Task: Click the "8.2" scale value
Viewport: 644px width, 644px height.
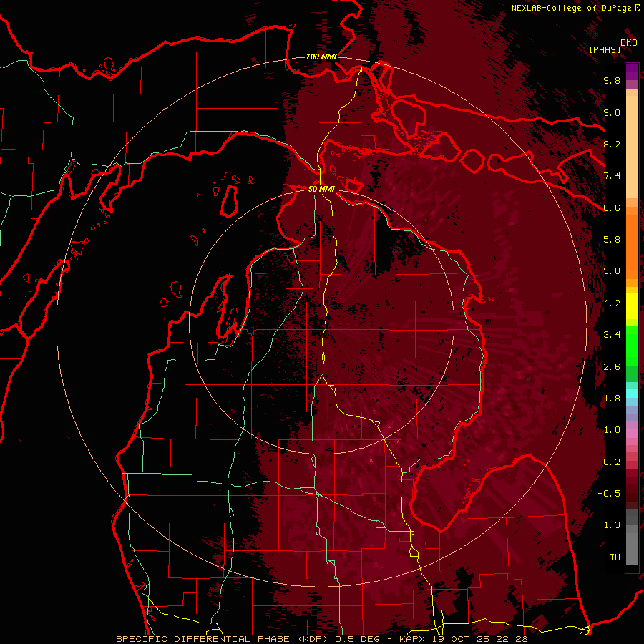Action: (x=612, y=144)
